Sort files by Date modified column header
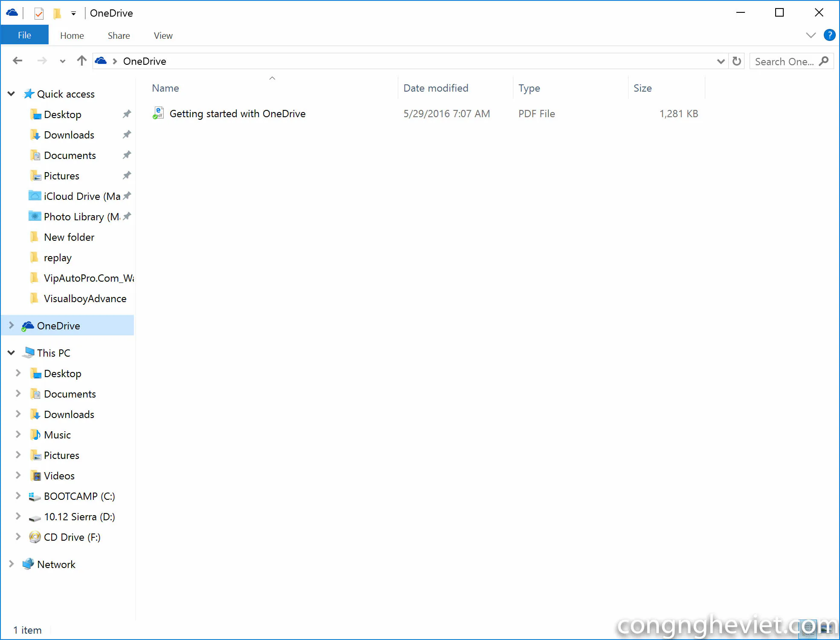The image size is (840, 640). 436,88
